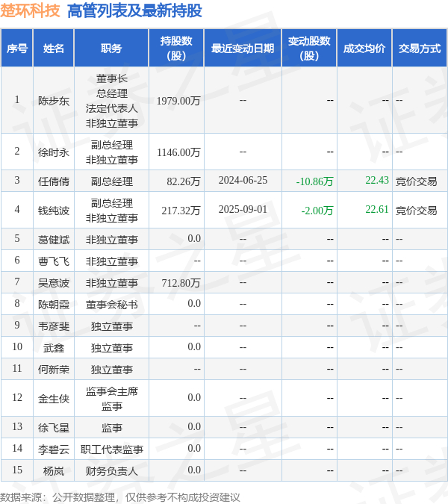Click the date 2024-06-25

pos(243,181)
